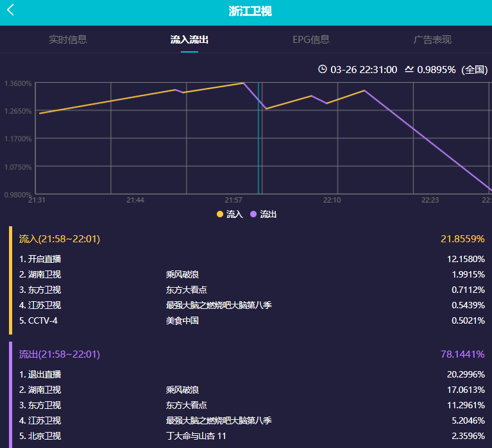Select the 流入流出 tab
Viewport: 492px width, 448px height.
[189, 40]
